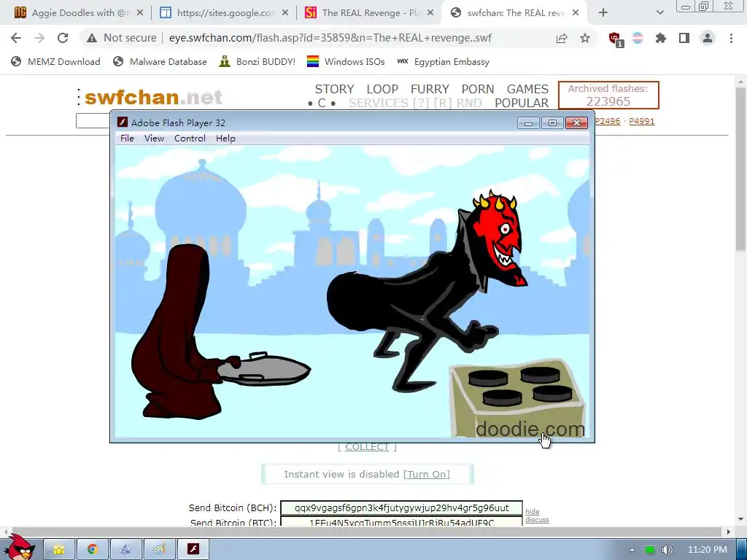Switch to The REAL Revenge tab

point(368,13)
